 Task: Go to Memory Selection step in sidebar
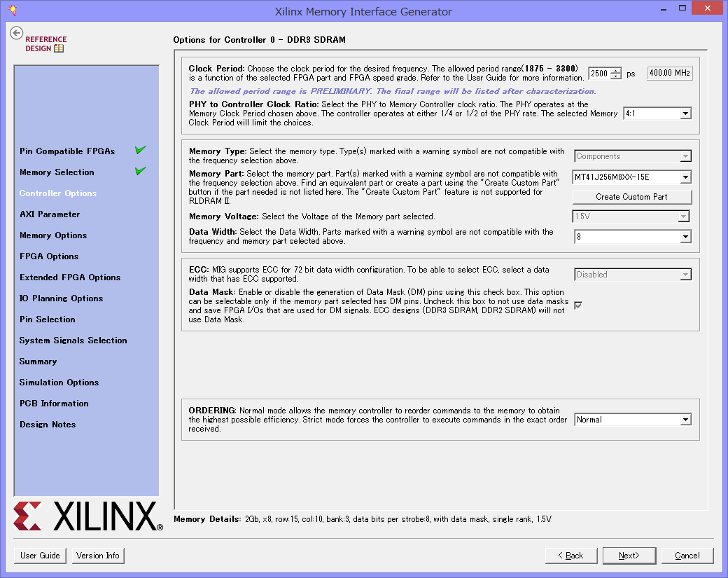tap(57, 172)
